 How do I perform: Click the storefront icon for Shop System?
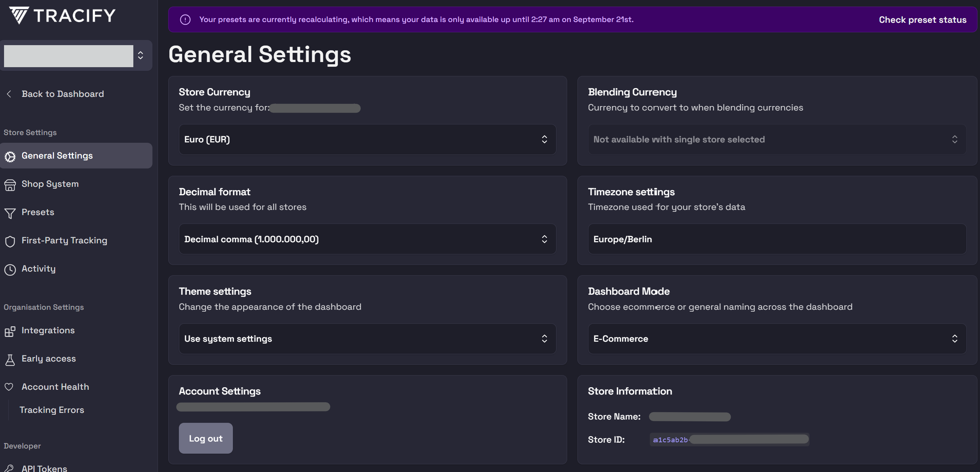point(10,185)
